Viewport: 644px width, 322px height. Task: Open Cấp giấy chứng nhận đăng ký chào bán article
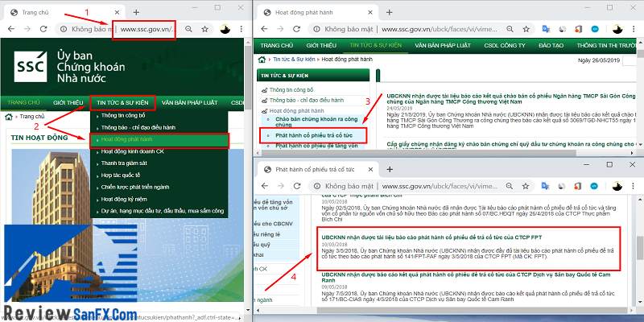511,144
